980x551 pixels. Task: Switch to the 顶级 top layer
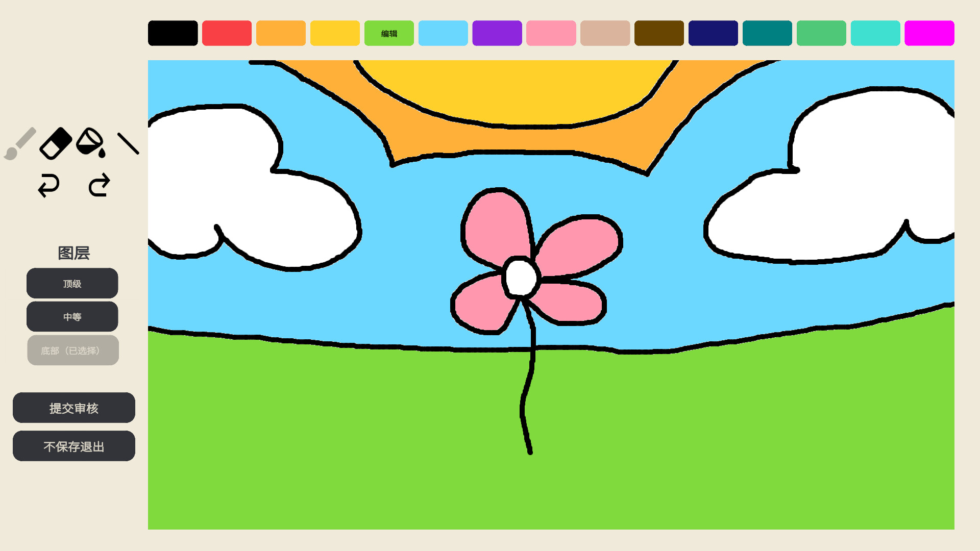(x=72, y=284)
